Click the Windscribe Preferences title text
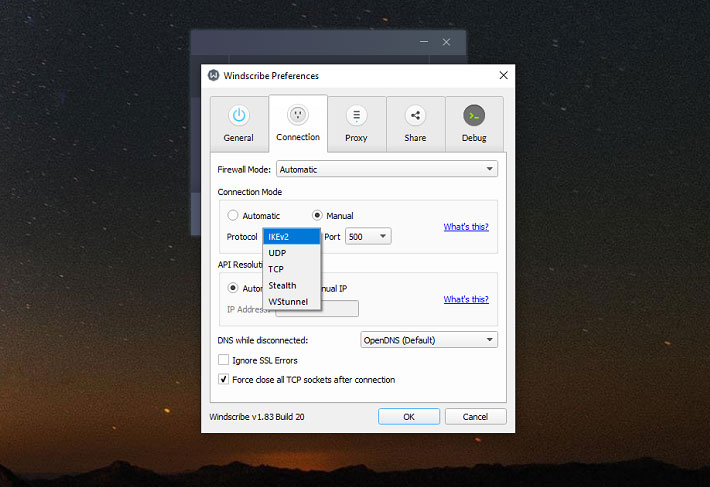 pos(271,76)
